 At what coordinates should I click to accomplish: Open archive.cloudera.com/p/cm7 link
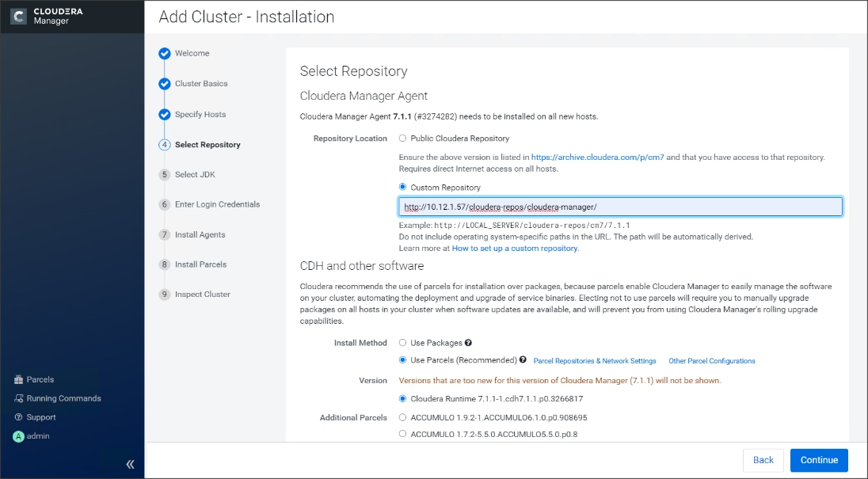point(597,157)
